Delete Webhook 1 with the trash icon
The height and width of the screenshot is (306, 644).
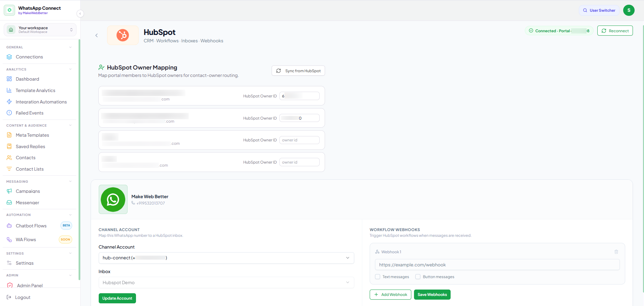(x=616, y=252)
